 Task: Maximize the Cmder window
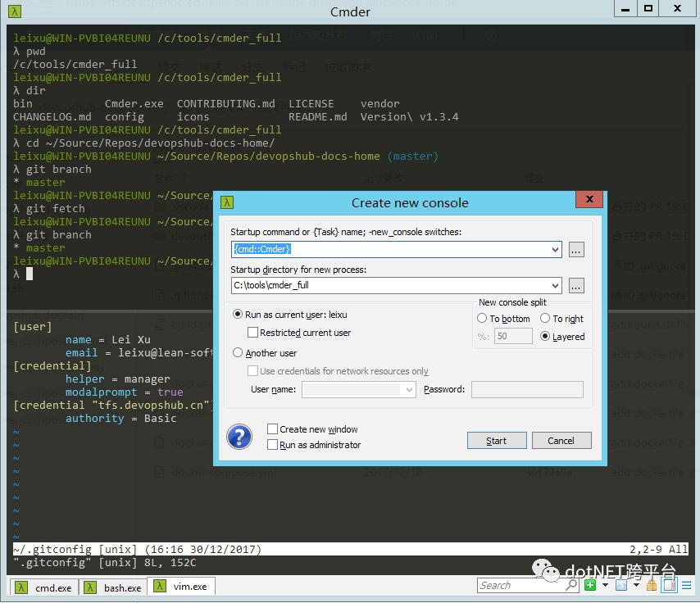click(648, 9)
